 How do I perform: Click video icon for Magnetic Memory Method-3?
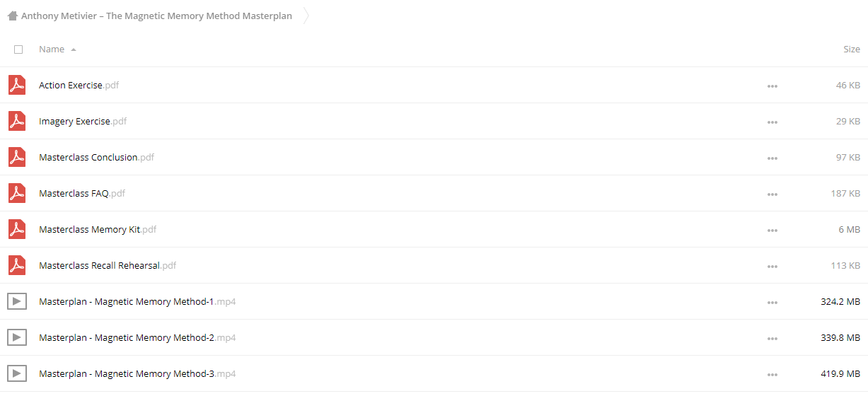tap(17, 373)
